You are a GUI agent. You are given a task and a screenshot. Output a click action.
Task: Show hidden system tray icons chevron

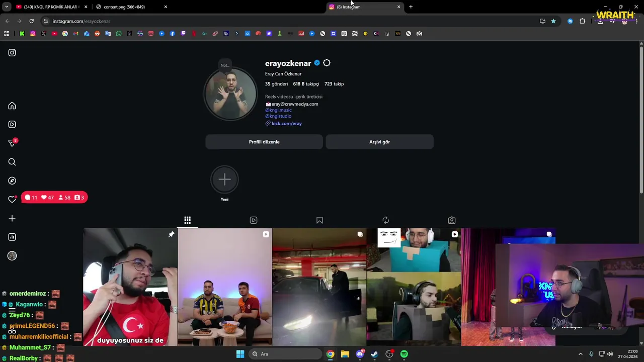coord(580,354)
